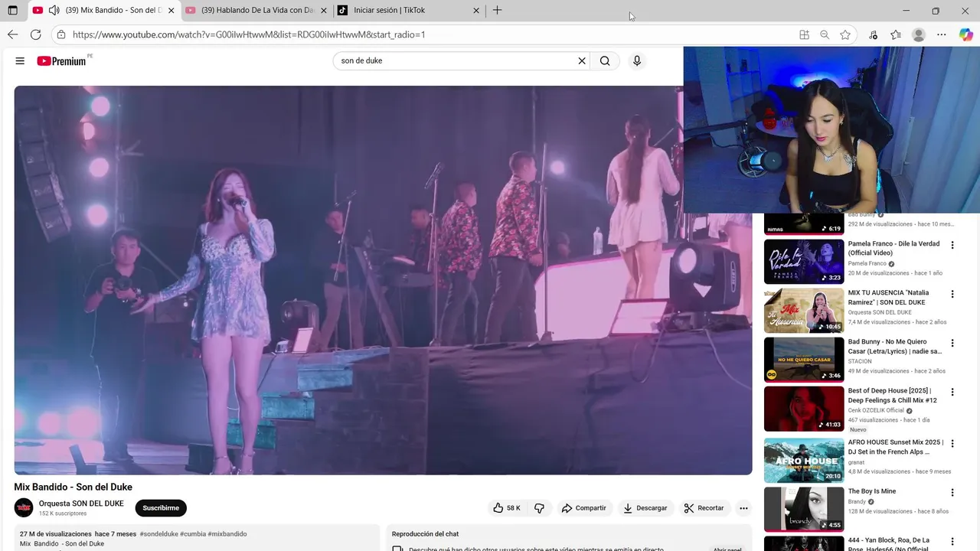Share the video via Compartir
Image resolution: width=980 pixels, height=551 pixels.
click(x=583, y=508)
